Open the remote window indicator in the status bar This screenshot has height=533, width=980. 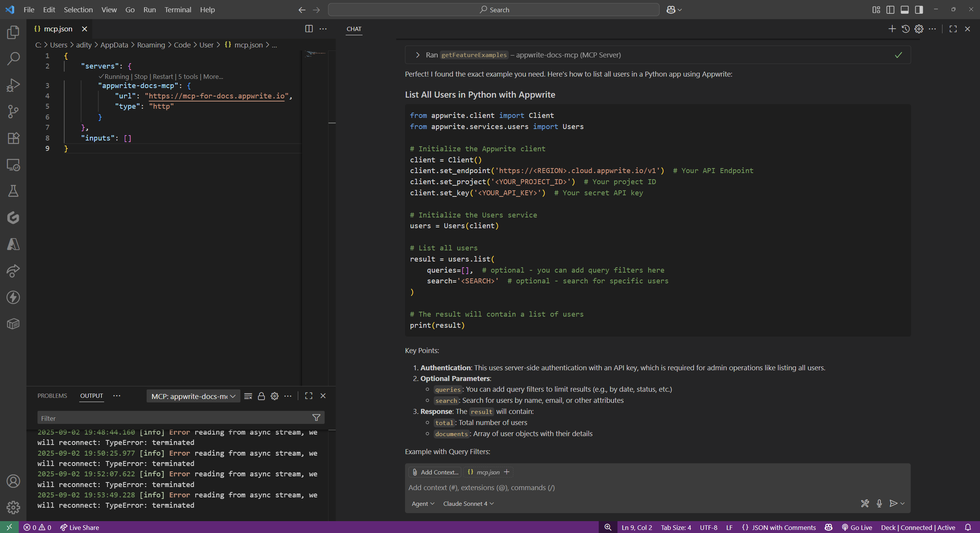coord(9,527)
